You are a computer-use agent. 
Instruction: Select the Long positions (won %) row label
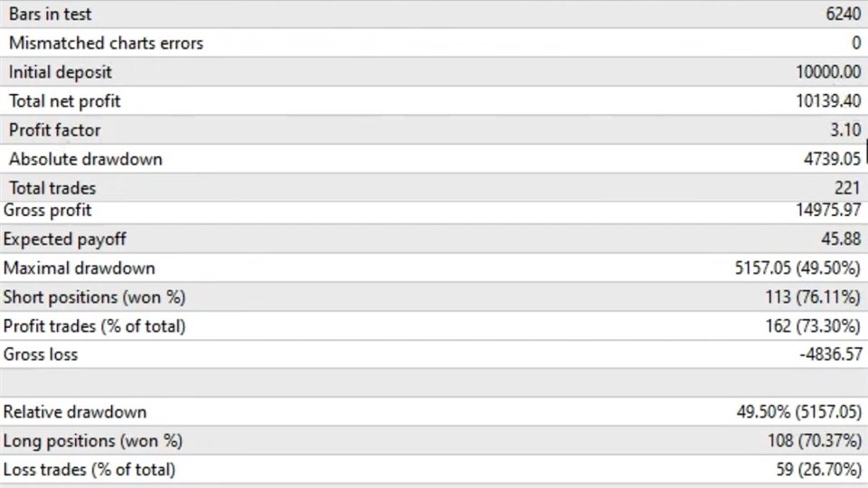[92, 441]
